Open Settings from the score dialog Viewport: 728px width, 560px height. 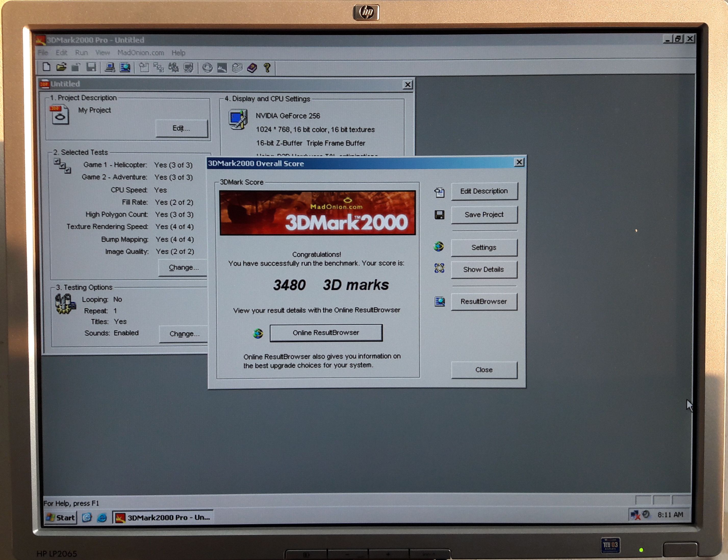coord(484,248)
